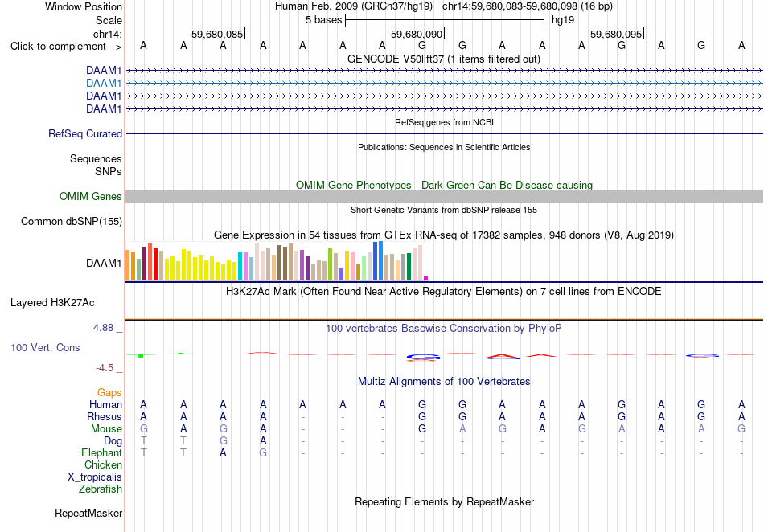Open the H3K27Ac Mark ENCODE track title
This screenshot has height=532, width=764.
pyautogui.click(x=443, y=292)
